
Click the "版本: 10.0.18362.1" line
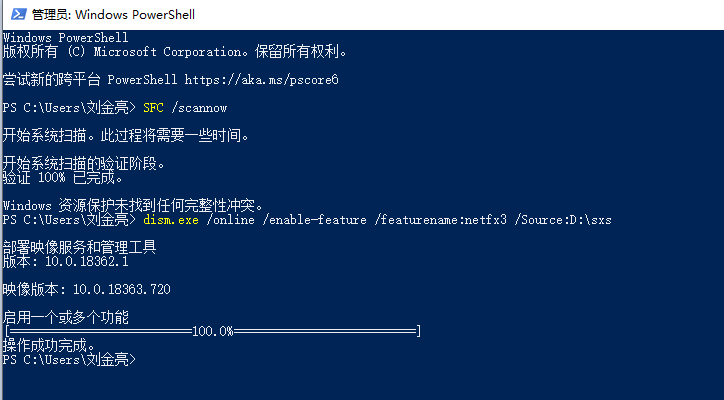(65, 261)
